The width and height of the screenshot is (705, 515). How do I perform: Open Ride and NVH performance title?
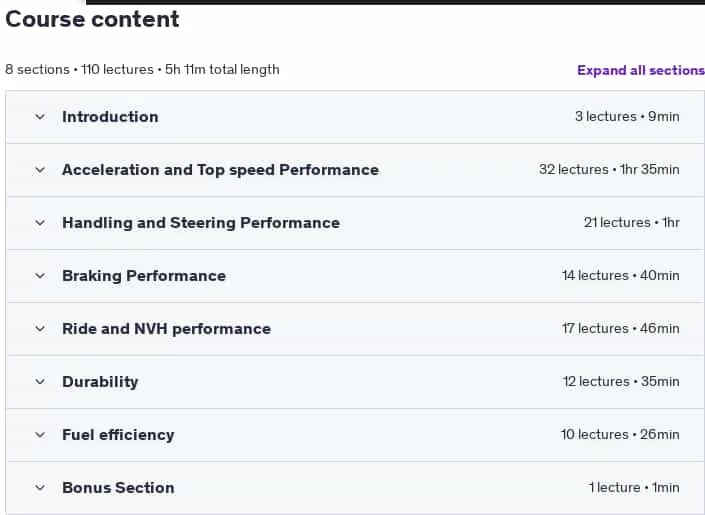(166, 329)
